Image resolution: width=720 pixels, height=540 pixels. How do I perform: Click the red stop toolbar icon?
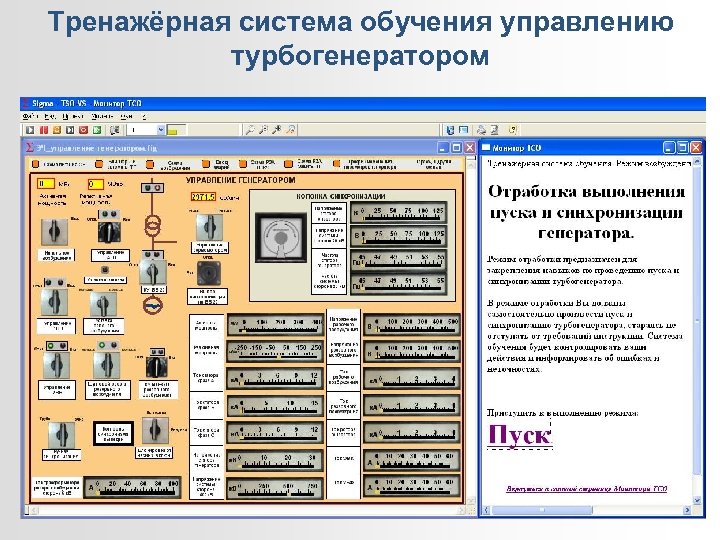tap(84, 130)
